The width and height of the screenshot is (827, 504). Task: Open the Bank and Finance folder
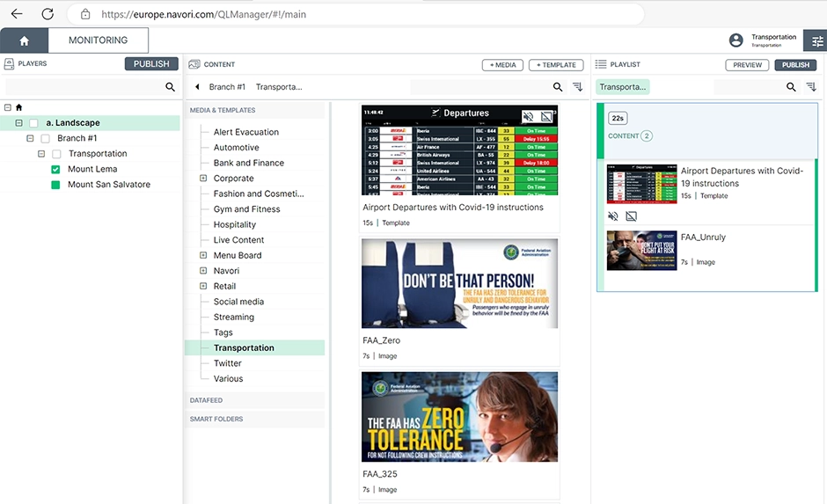click(x=249, y=163)
